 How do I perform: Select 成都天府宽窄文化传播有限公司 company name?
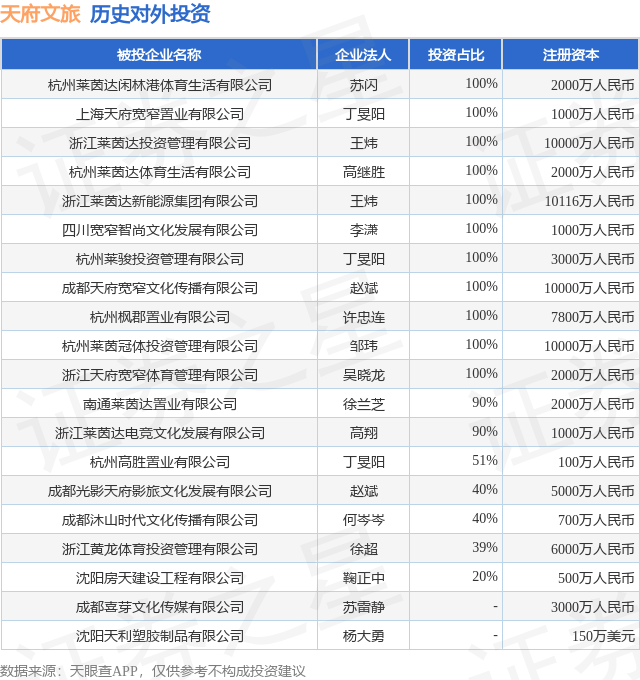[160, 288]
